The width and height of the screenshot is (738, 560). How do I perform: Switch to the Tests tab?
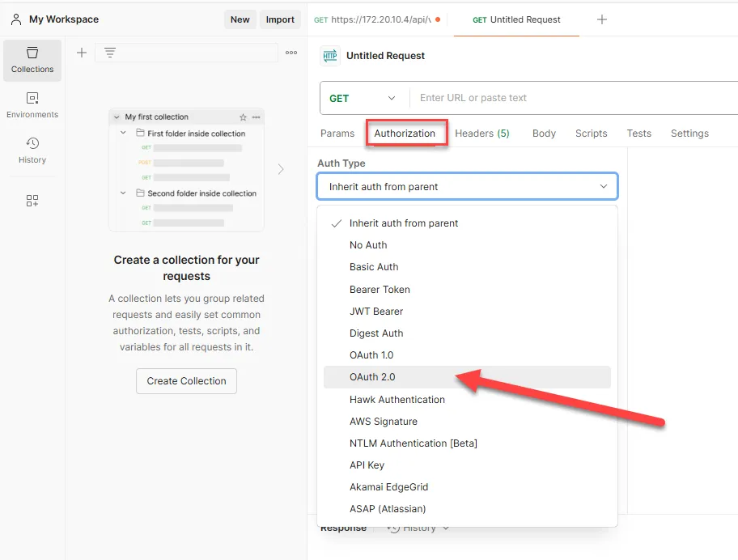[x=638, y=134]
